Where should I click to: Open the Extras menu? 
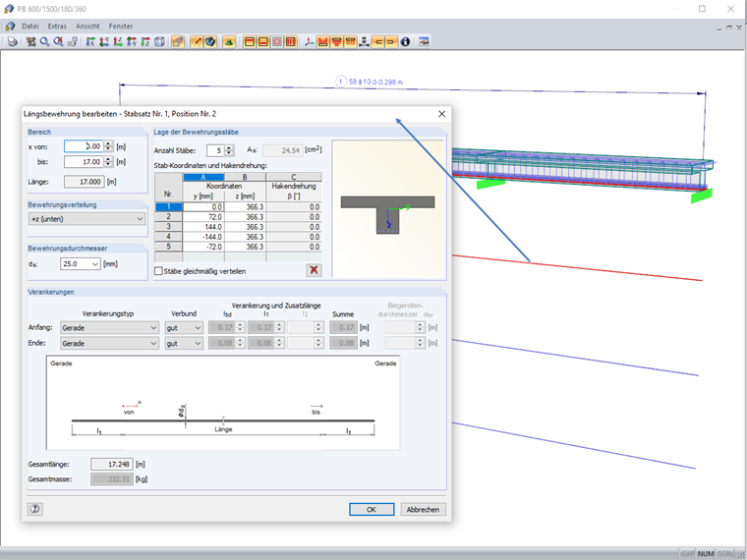point(57,27)
